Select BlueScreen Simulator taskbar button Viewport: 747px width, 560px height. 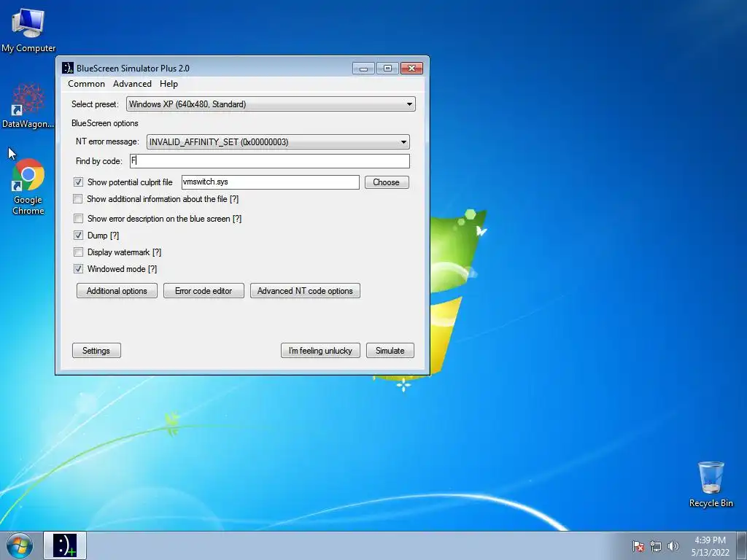[x=65, y=545]
